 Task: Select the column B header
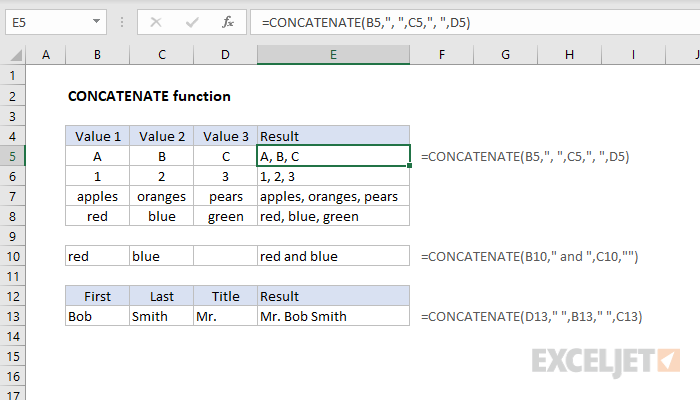pos(97,56)
